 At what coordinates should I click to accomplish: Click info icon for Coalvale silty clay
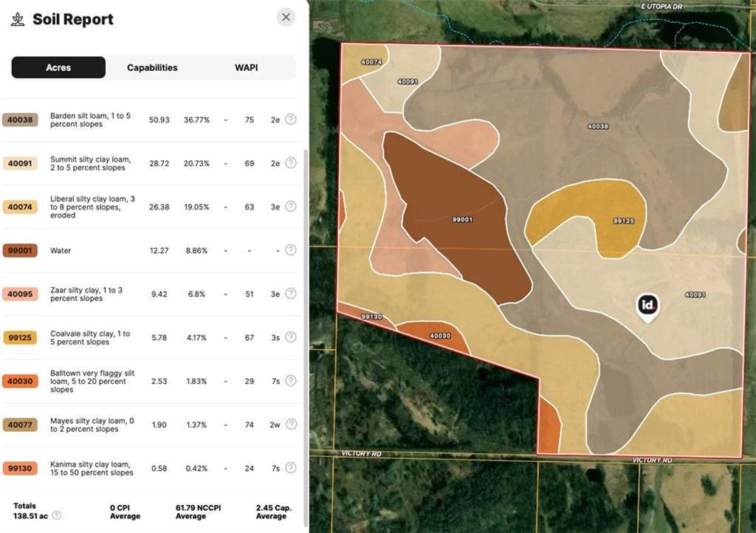(291, 337)
